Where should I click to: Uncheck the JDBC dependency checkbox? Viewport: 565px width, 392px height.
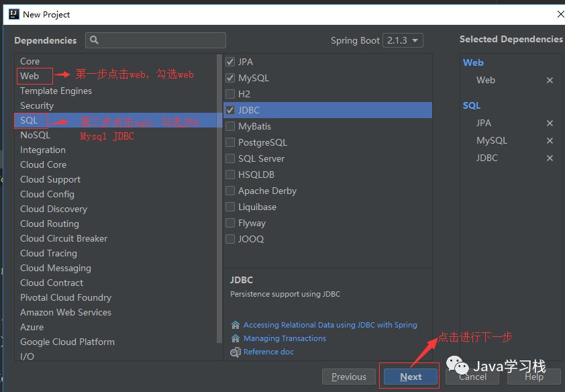230,110
